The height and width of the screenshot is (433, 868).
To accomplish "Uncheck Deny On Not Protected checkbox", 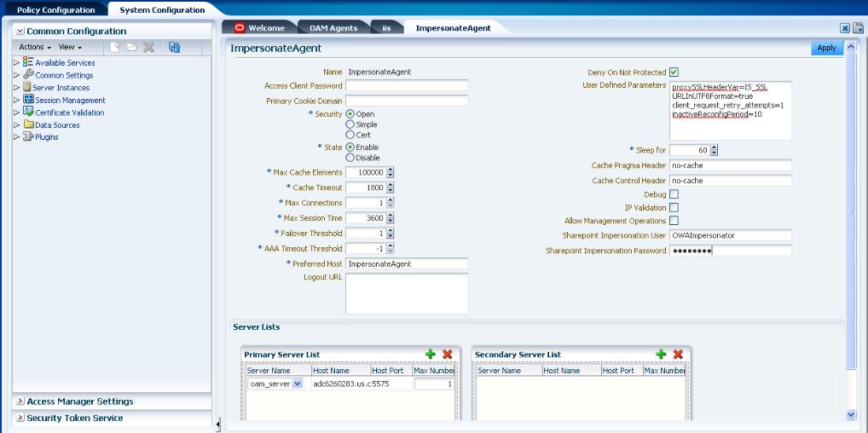I will point(674,72).
